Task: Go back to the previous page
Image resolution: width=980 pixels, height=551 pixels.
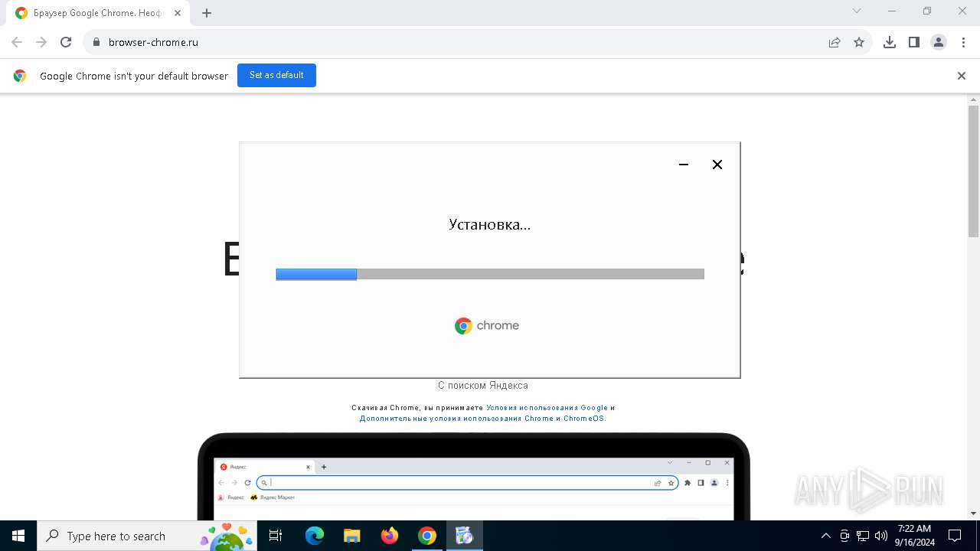Action: (x=17, y=42)
